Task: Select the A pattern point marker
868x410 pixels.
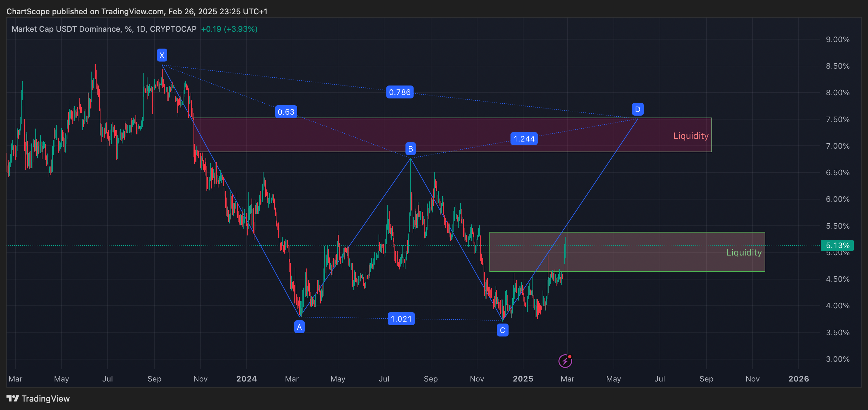Action: point(299,327)
